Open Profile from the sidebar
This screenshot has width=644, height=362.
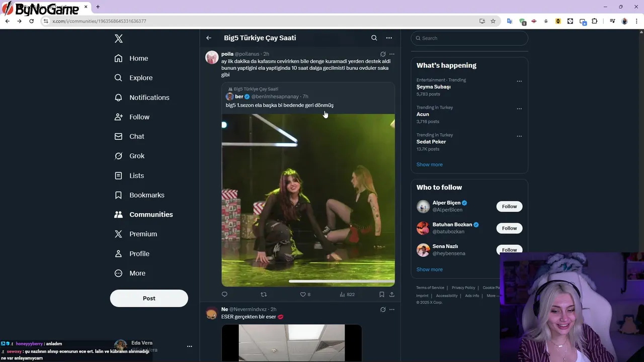(x=132, y=254)
